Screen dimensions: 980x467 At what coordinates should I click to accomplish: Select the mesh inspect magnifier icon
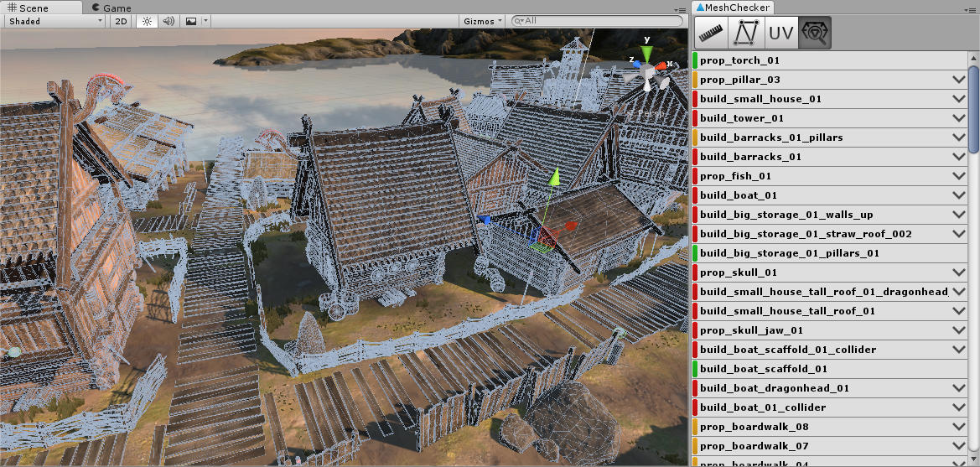(815, 33)
